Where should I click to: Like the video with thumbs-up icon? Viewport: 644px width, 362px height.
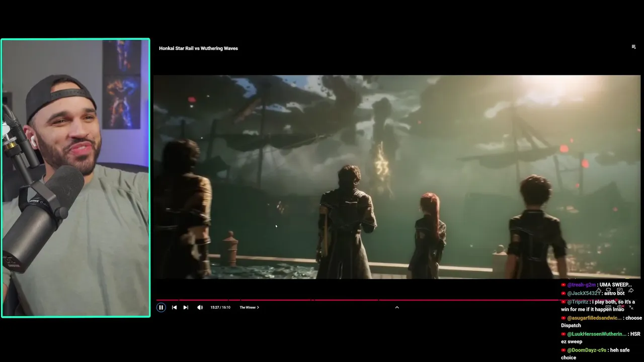pos(599,290)
